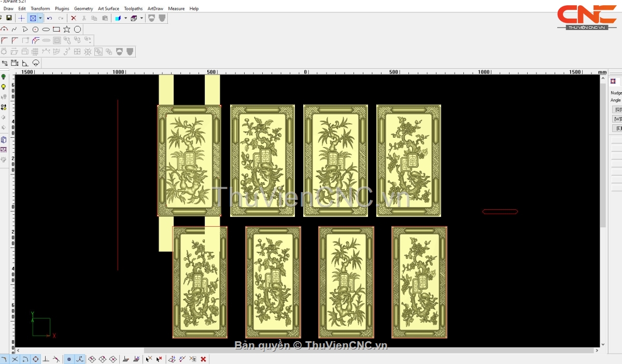This screenshot has width=622, height=364.
Task: Choose the ellipse drawing tool
Action: click(x=46, y=30)
